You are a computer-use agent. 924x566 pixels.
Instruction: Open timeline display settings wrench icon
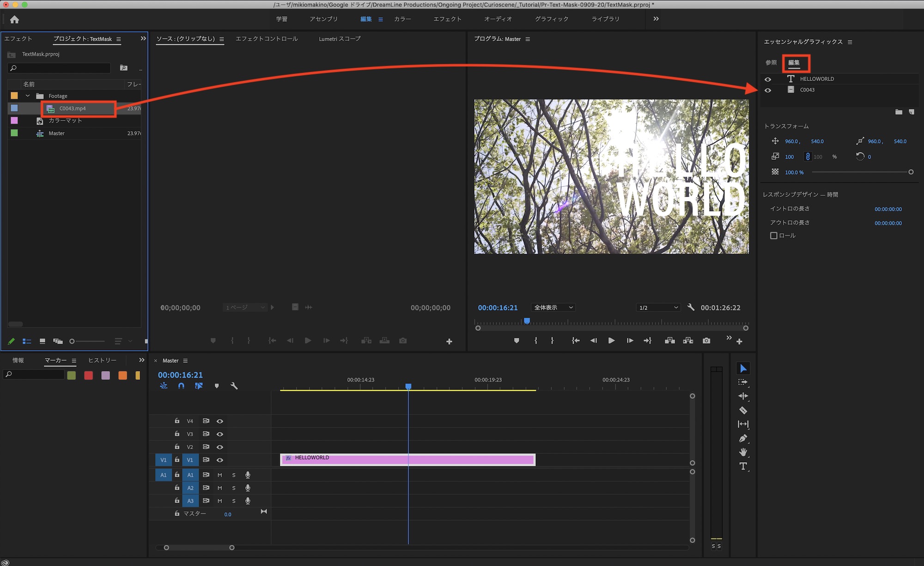pos(234,386)
